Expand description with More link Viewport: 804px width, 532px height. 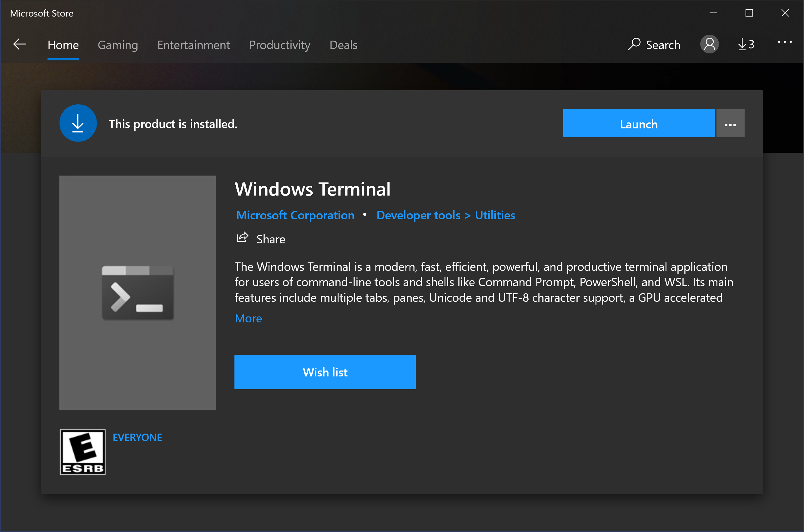tap(248, 318)
